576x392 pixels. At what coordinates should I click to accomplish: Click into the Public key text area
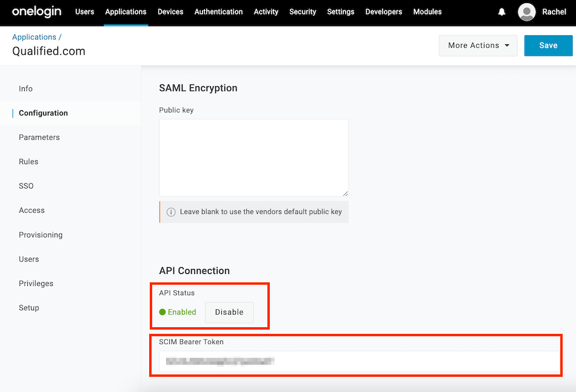[x=254, y=158]
